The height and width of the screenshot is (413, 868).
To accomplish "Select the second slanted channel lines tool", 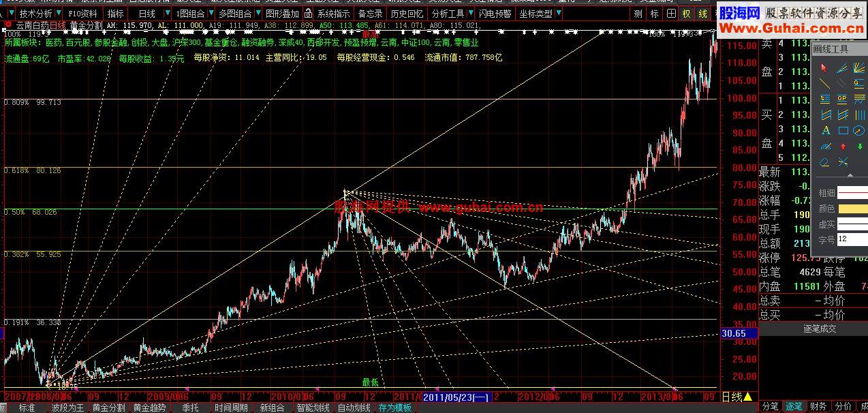I will pyautogui.click(x=843, y=114).
